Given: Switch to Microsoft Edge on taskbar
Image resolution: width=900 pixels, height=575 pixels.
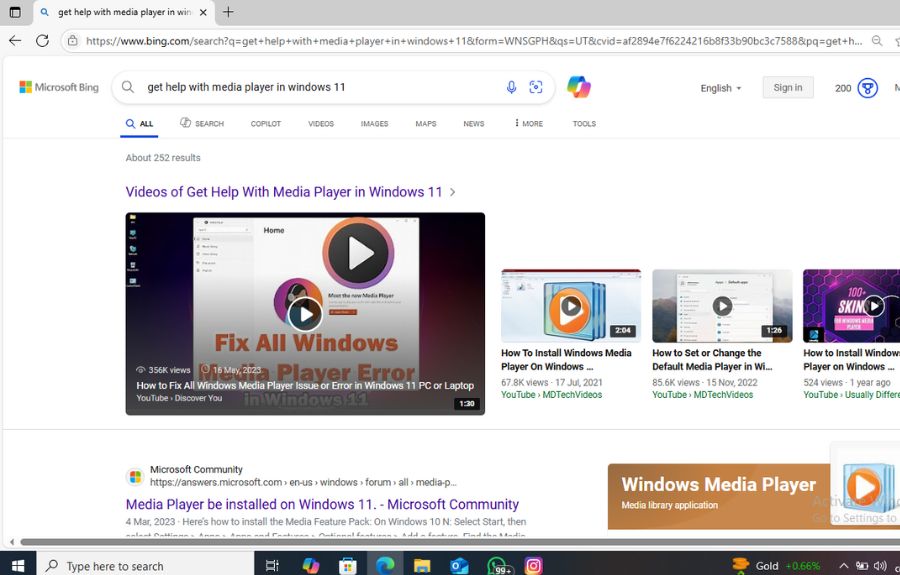Looking at the screenshot, I should point(385,566).
